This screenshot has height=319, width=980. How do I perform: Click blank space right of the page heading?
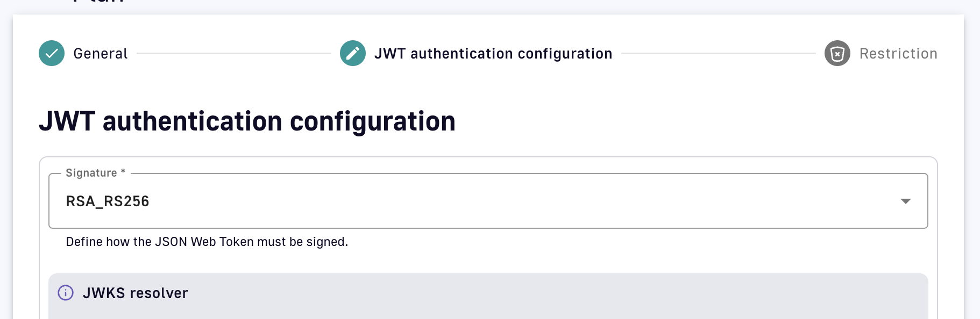pos(699,121)
